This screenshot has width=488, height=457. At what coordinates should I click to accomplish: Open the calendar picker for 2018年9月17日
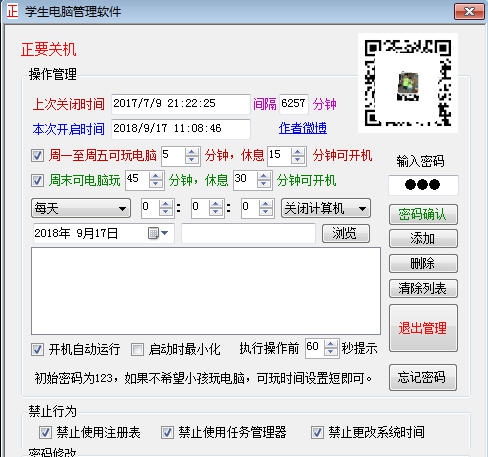point(158,233)
